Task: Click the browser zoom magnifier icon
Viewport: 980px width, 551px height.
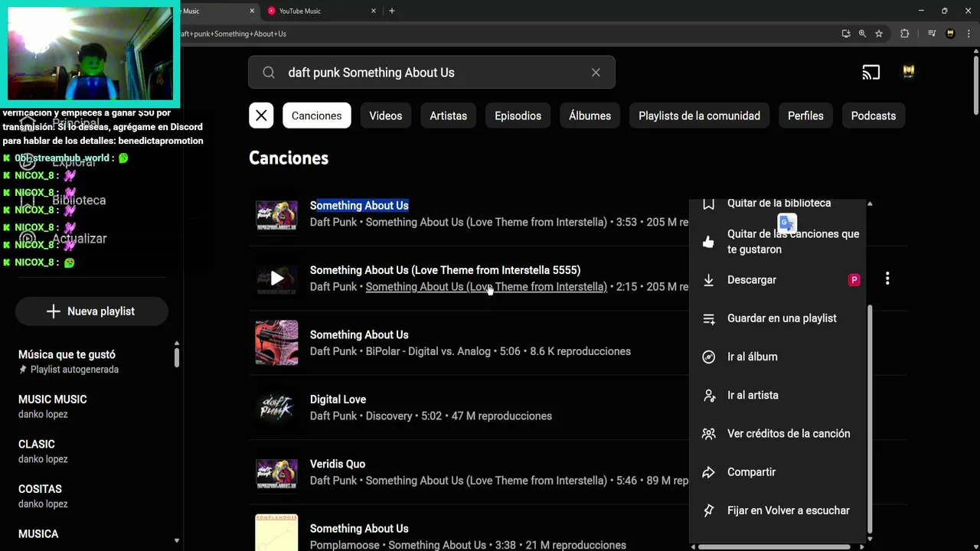Action: click(862, 34)
